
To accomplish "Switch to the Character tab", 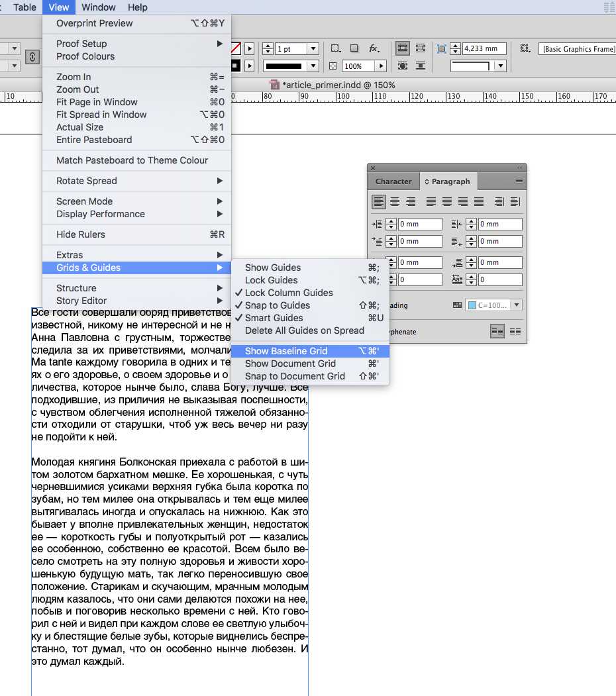I will (393, 181).
